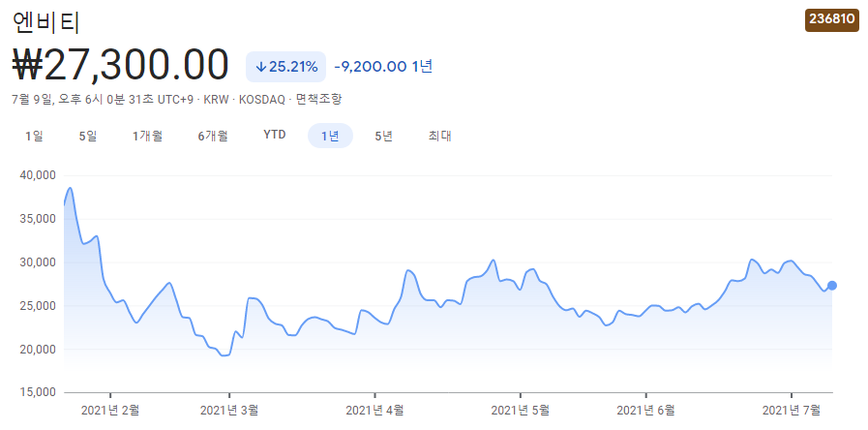868x430 pixels.
Task: Click the 35,000 y-axis label
Action: [38, 219]
